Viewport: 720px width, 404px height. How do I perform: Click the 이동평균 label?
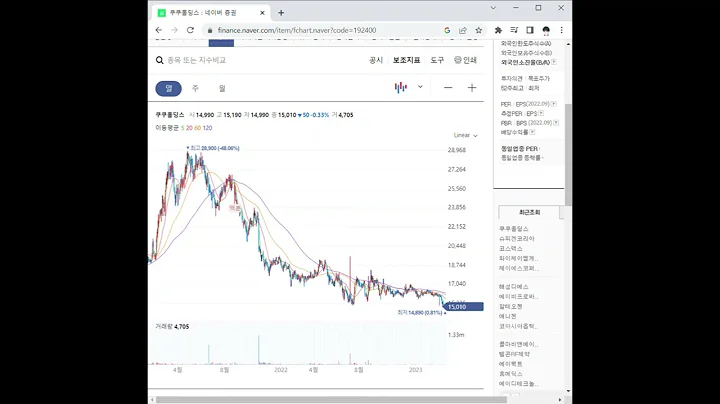(x=167, y=128)
